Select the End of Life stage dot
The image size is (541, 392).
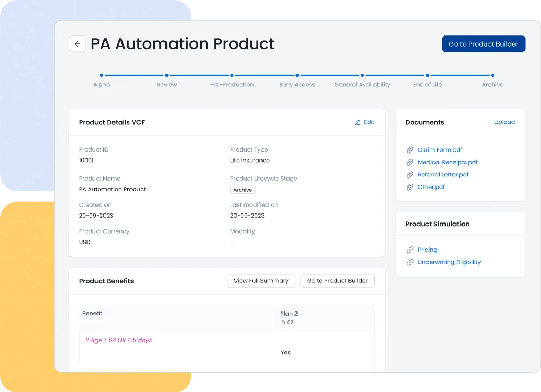click(x=427, y=75)
